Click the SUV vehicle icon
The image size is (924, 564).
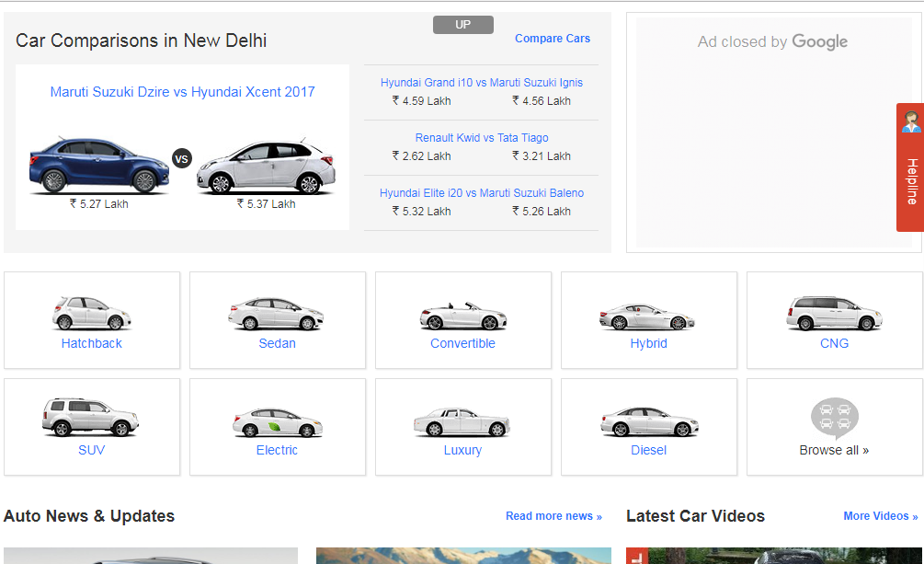pyautogui.click(x=90, y=417)
